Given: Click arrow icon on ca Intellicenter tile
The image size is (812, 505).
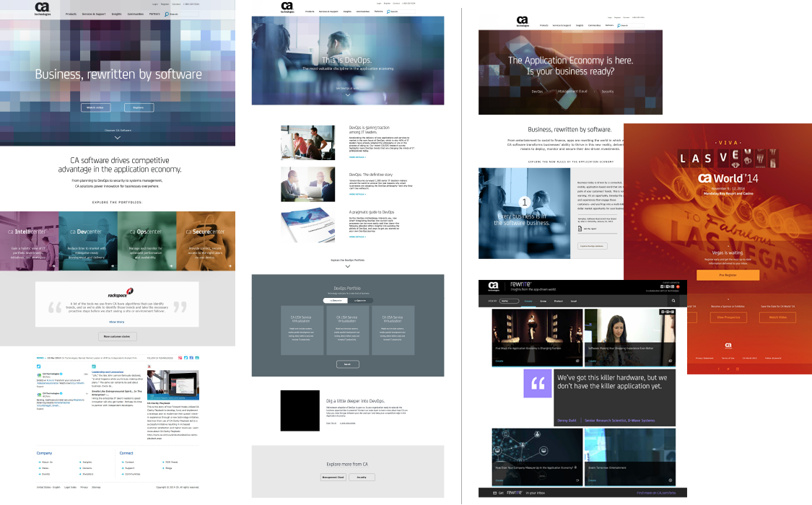Looking at the screenshot, I should click(x=53, y=266).
